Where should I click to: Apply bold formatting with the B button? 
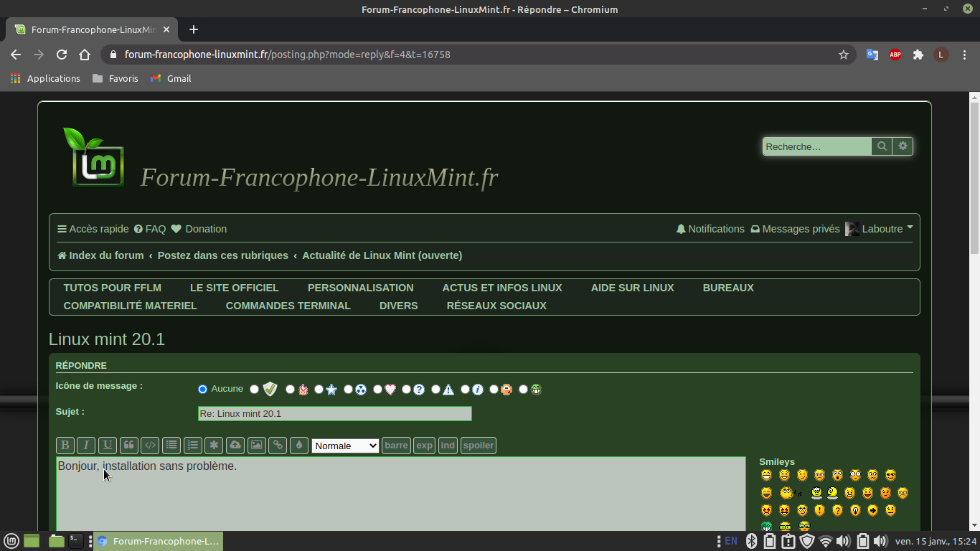pos(65,446)
